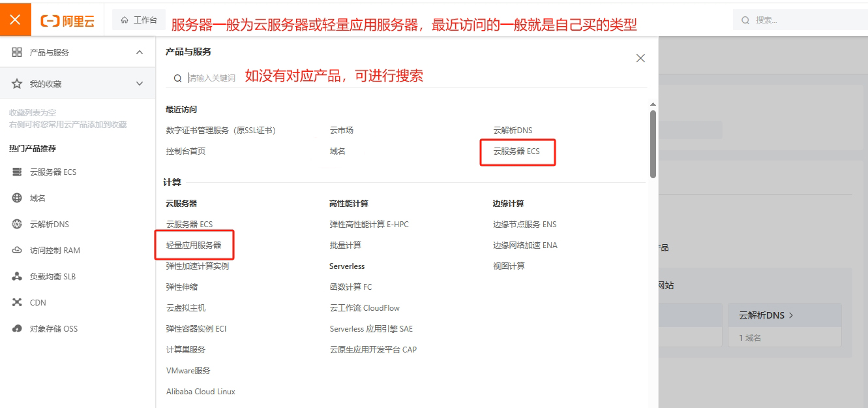Click the scrollbar up arrow in product panel
The image size is (868, 408).
653,104
